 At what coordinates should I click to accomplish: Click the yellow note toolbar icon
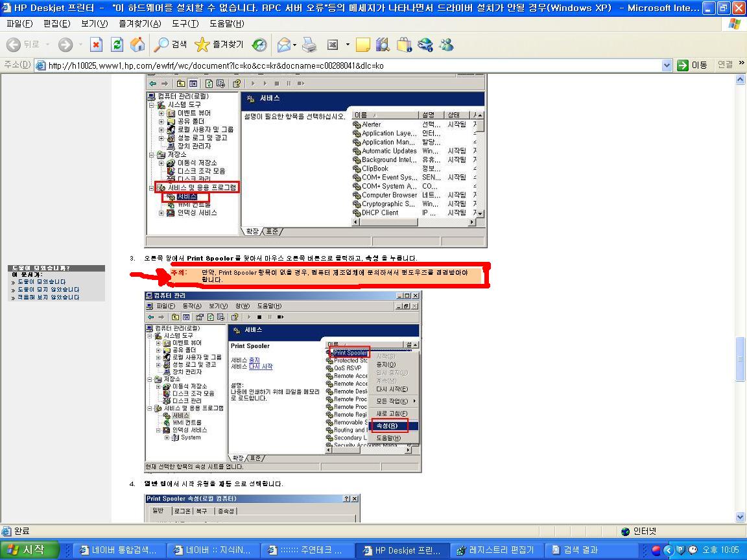click(x=362, y=45)
